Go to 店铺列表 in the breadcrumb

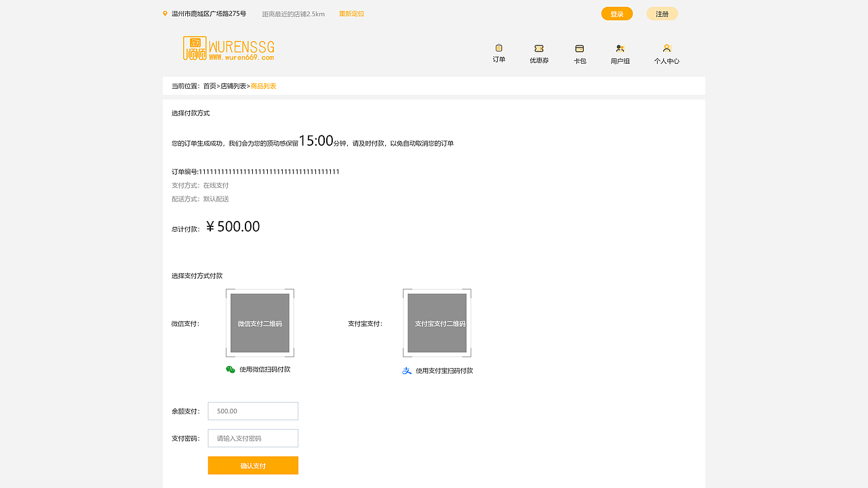pyautogui.click(x=233, y=86)
